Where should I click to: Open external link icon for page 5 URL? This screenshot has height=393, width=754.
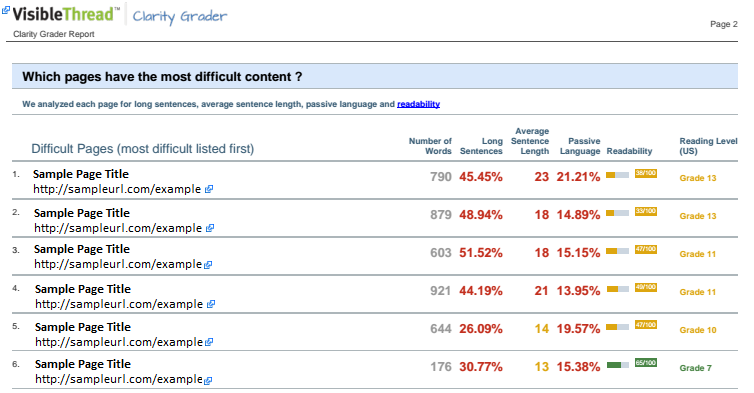(209, 342)
